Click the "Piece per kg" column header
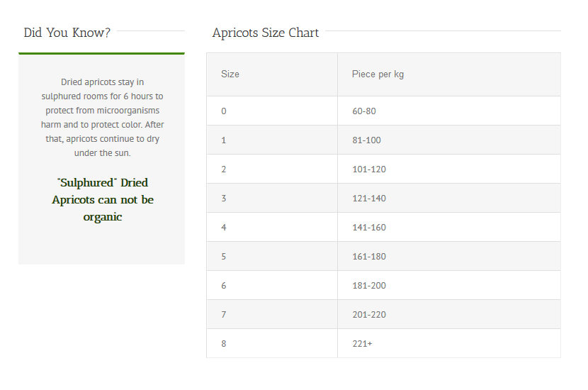The width and height of the screenshot is (588, 390). click(378, 74)
